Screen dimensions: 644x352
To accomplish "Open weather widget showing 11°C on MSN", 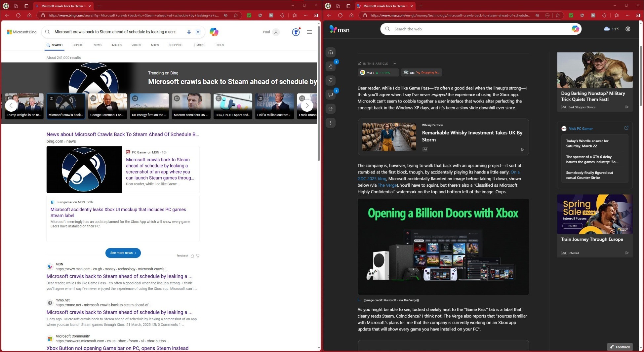I will click(x=611, y=29).
